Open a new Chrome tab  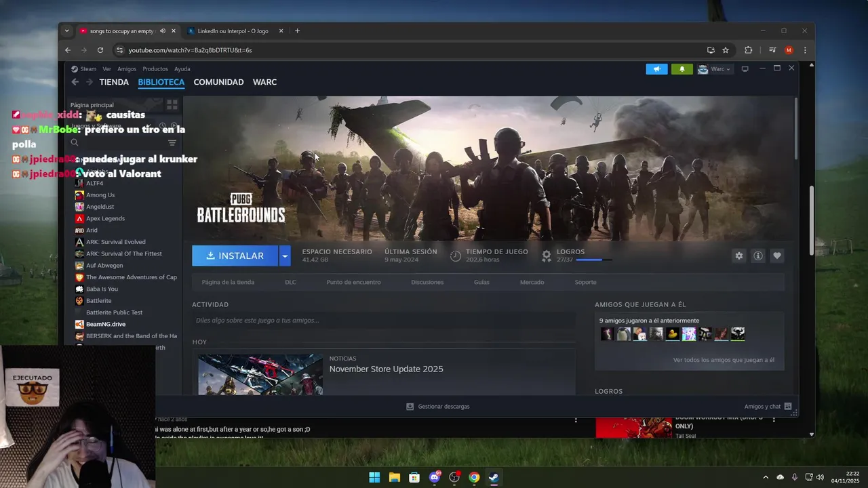pyautogui.click(x=297, y=31)
